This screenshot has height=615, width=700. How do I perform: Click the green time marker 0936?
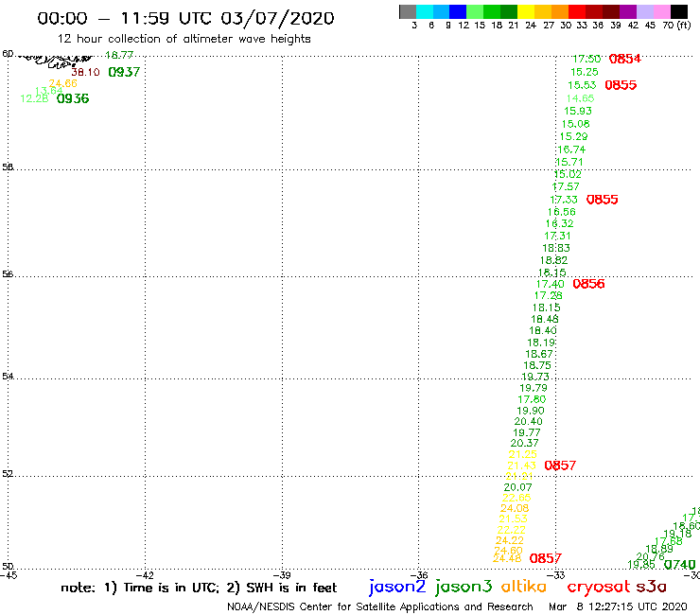pyautogui.click(x=73, y=98)
